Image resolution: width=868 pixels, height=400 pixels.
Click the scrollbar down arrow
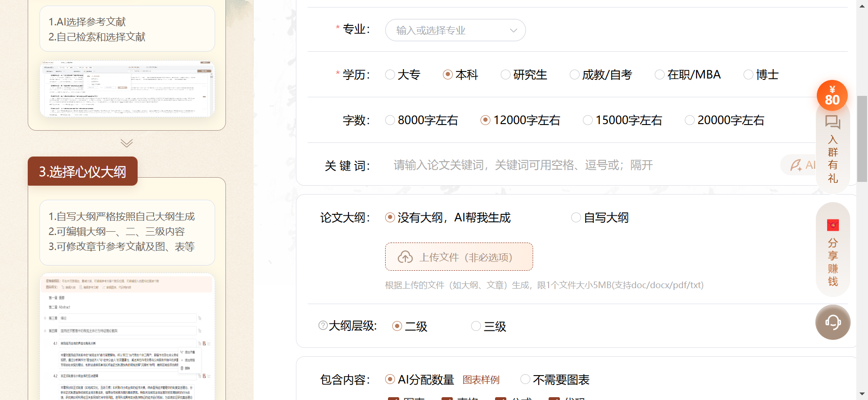click(x=862, y=394)
